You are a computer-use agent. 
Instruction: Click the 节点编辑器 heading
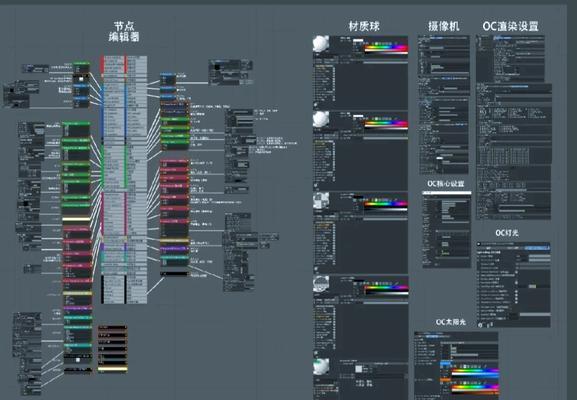pos(124,32)
